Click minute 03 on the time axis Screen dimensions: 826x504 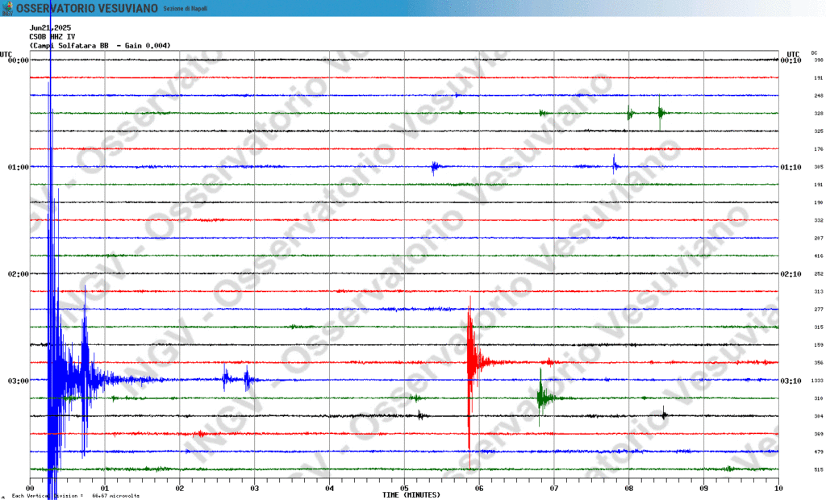[254, 488]
